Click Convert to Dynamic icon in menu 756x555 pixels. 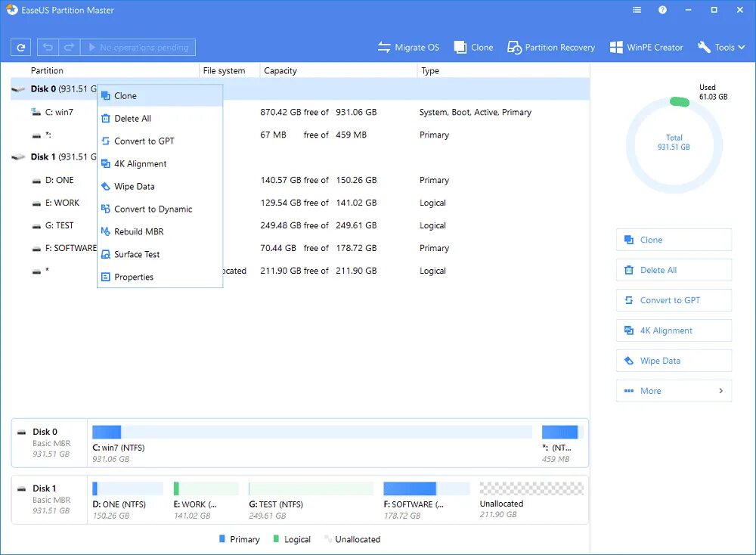coord(106,209)
